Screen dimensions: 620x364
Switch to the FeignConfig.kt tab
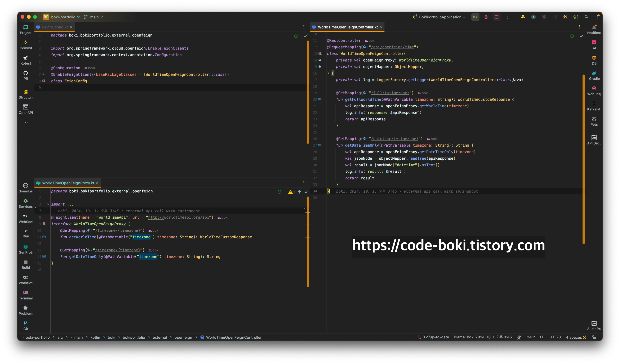click(55, 27)
